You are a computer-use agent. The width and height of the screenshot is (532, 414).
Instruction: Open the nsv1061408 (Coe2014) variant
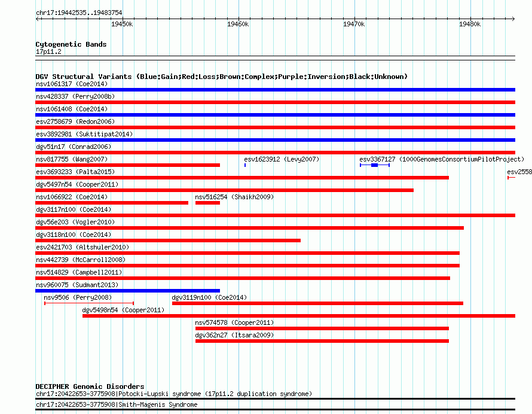click(x=72, y=109)
